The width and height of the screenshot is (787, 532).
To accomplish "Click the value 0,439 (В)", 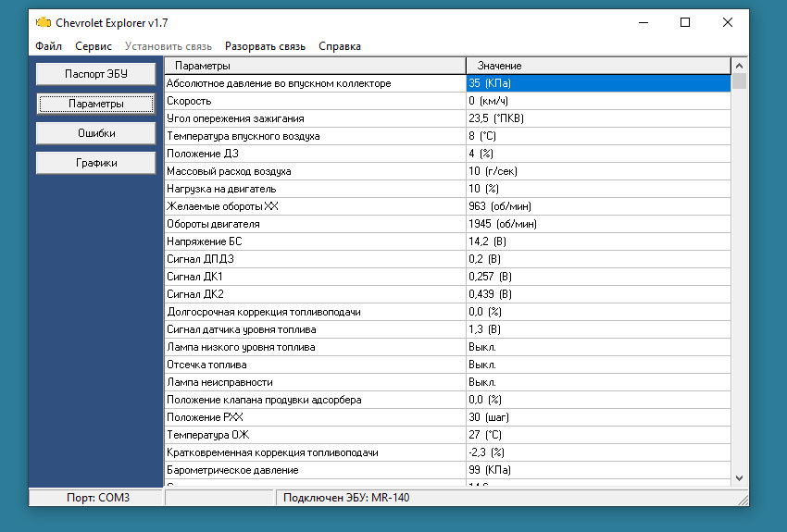I will point(491,294).
